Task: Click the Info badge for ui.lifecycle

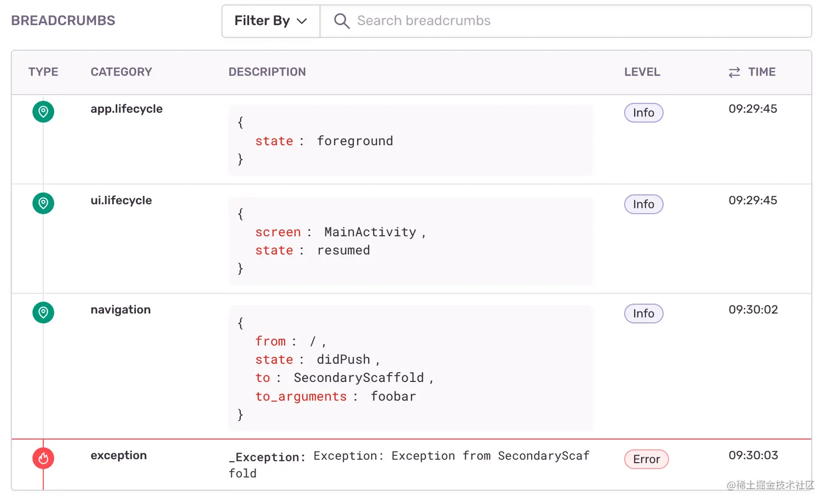Action: (643, 204)
